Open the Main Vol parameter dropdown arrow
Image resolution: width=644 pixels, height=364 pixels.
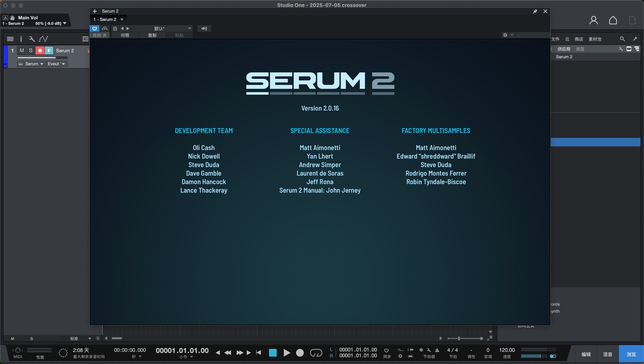[x=65, y=23]
